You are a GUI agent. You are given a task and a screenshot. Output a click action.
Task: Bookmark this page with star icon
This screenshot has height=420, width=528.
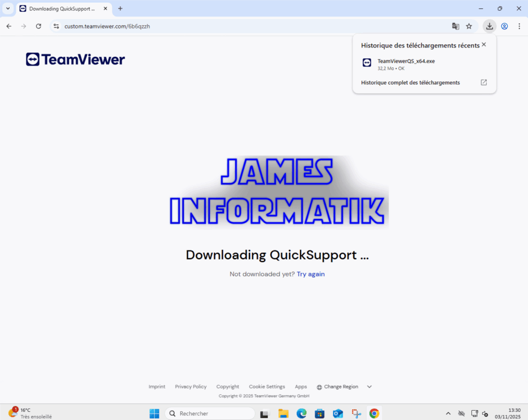click(469, 26)
